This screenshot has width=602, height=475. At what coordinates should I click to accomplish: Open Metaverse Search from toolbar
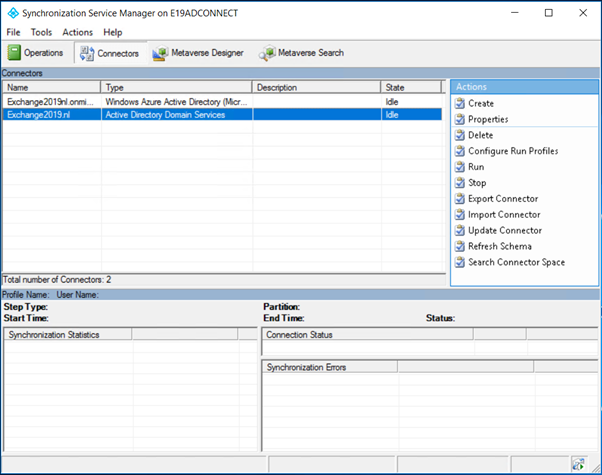click(301, 52)
